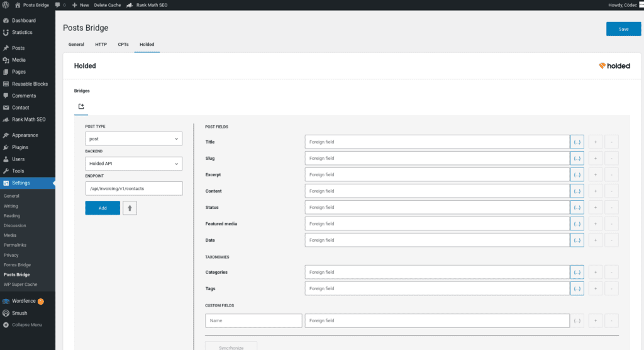Click the new bridge tab icon
This screenshot has height=350, width=644.
pyautogui.click(x=81, y=106)
